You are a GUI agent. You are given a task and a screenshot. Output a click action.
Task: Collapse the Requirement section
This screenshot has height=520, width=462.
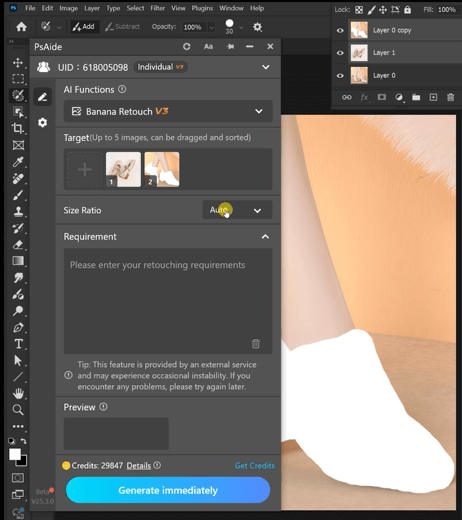pyautogui.click(x=265, y=237)
